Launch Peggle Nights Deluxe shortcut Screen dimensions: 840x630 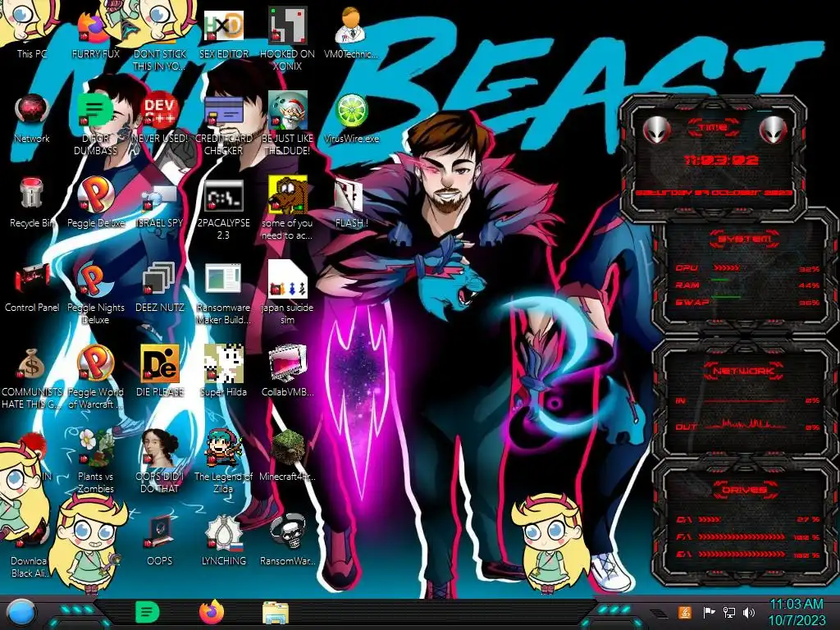tap(95, 294)
